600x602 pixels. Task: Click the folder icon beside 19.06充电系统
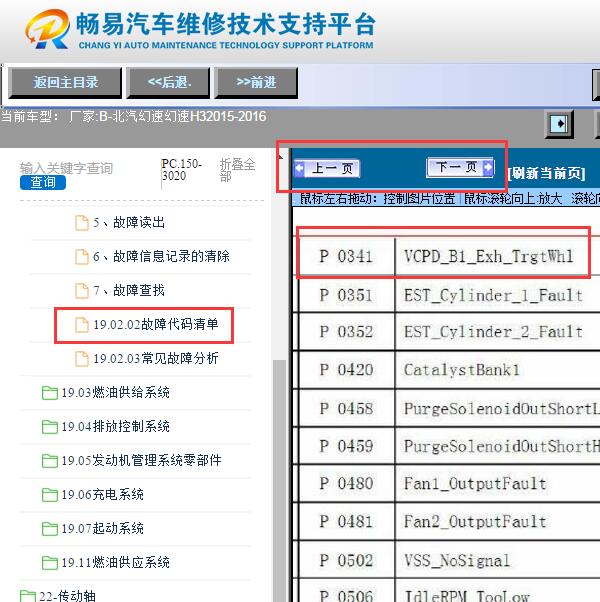click(x=50, y=494)
